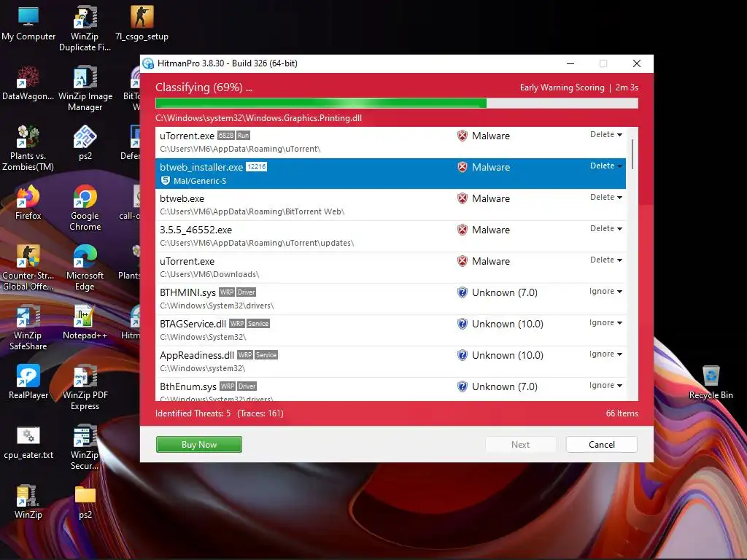Open the ps2 yellow folder

(x=85, y=502)
